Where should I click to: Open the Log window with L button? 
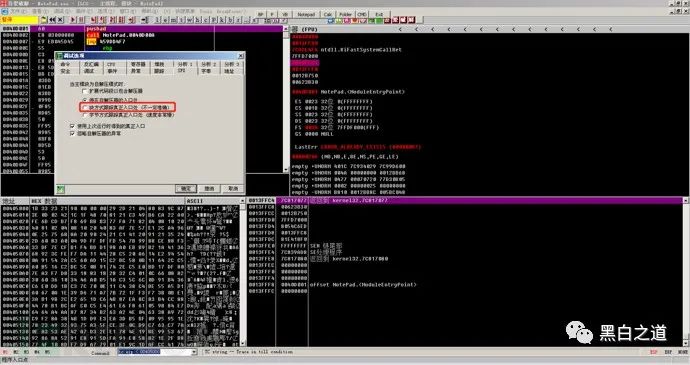pos(157,20)
